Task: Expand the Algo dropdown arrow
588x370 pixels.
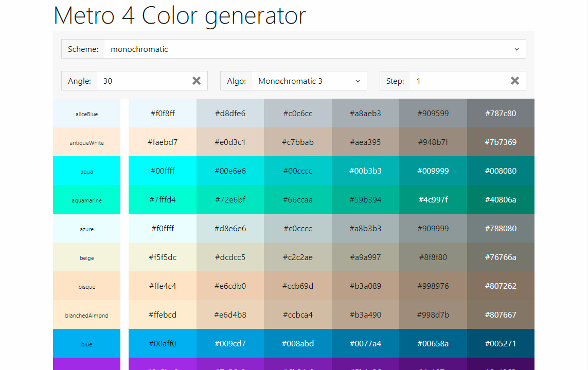Action: (x=358, y=81)
